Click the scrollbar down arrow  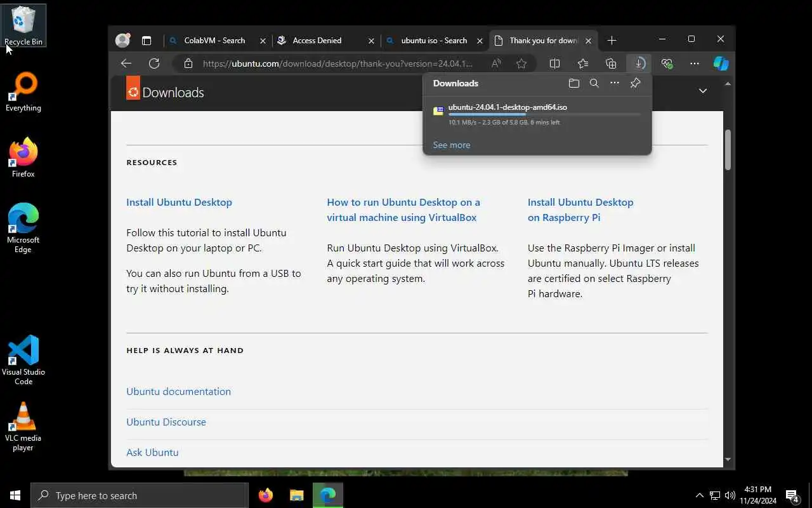tap(728, 459)
